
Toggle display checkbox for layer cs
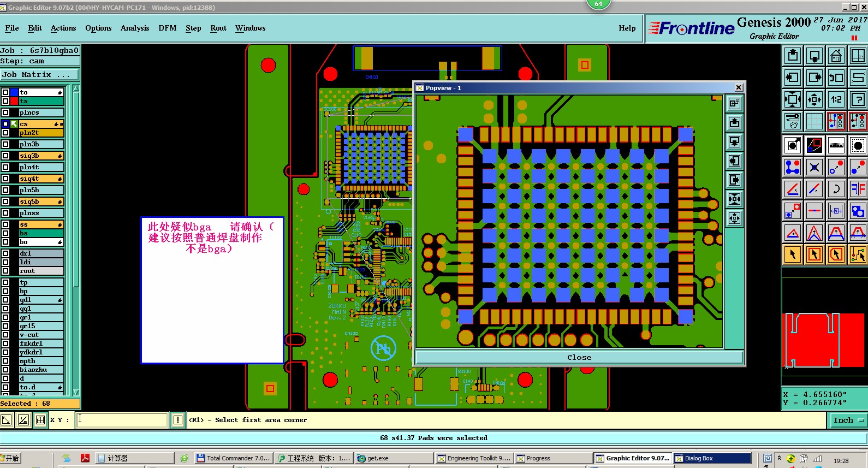pyautogui.click(x=5, y=124)
